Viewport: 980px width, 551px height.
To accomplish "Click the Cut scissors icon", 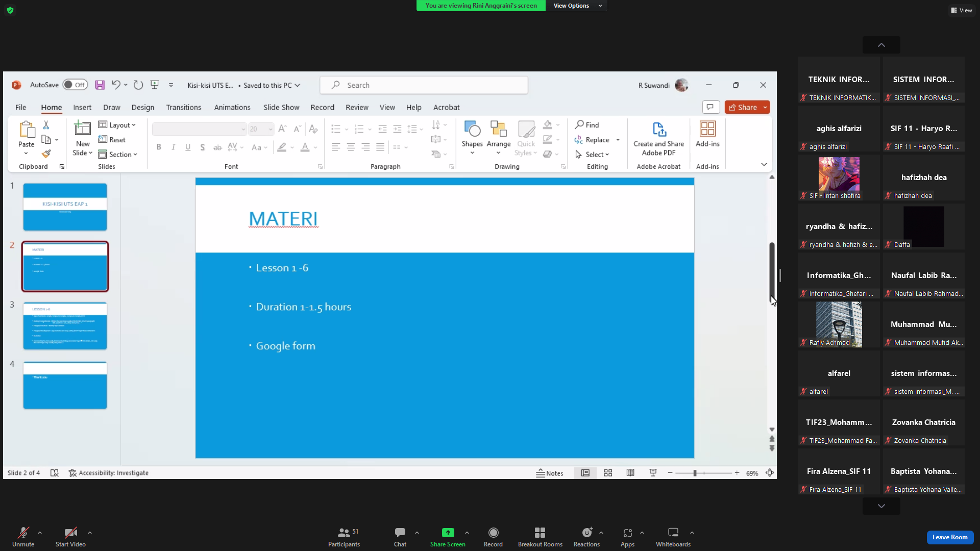I will click(x=46, y=125).
